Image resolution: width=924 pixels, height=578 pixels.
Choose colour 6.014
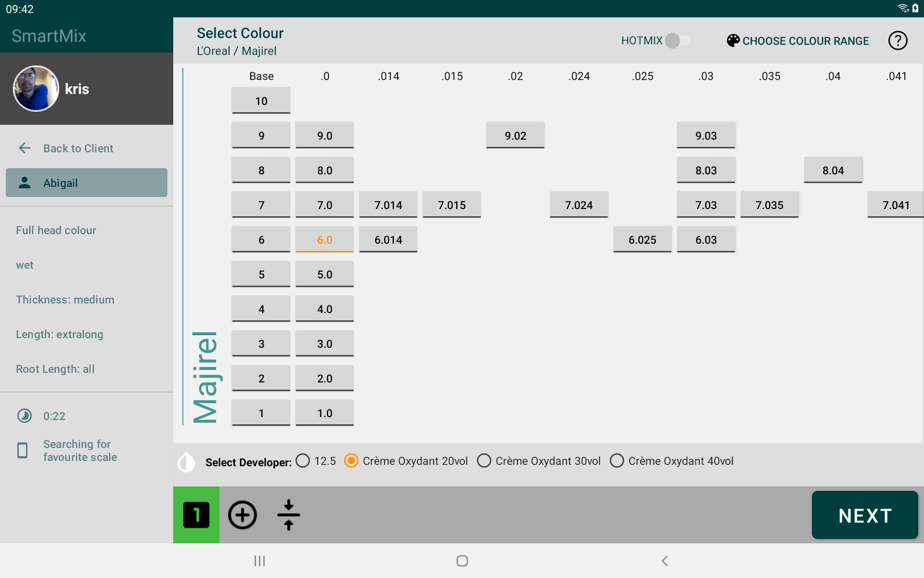pos(388,239)
